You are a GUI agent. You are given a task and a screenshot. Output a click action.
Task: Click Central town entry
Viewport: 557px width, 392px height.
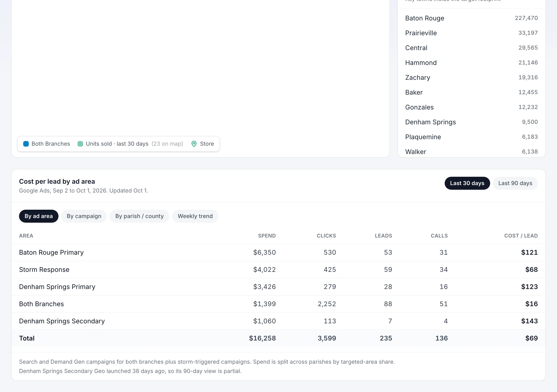coord(416,48)
